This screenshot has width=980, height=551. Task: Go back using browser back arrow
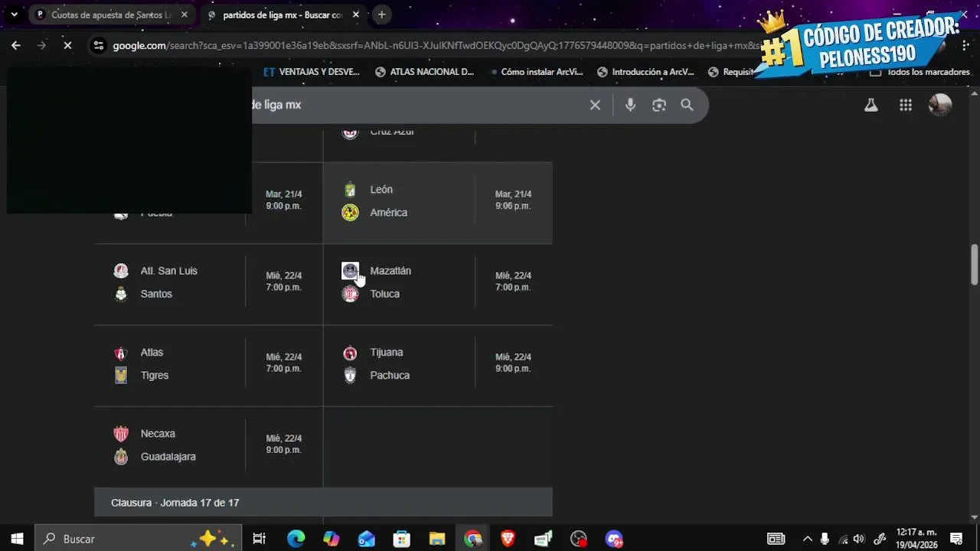coord(15,45)
